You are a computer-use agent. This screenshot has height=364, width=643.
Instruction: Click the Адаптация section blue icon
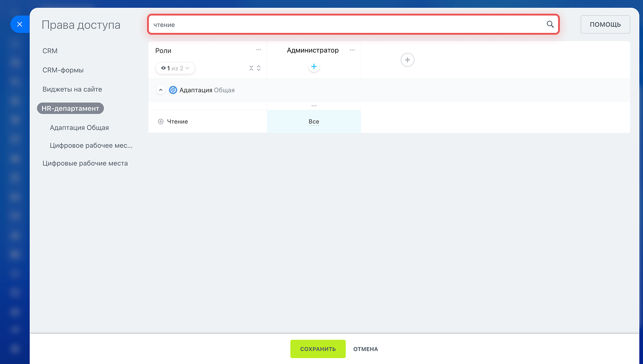pos(173,90)
